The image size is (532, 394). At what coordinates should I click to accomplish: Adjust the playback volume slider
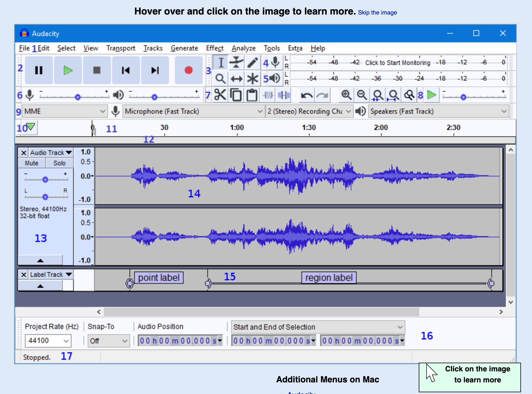155,97
